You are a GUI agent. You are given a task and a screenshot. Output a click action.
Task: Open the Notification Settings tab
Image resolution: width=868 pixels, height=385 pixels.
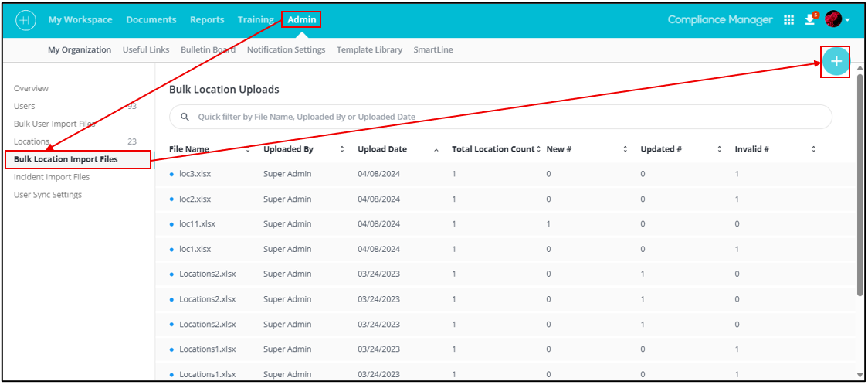click(x=286, y=49)
